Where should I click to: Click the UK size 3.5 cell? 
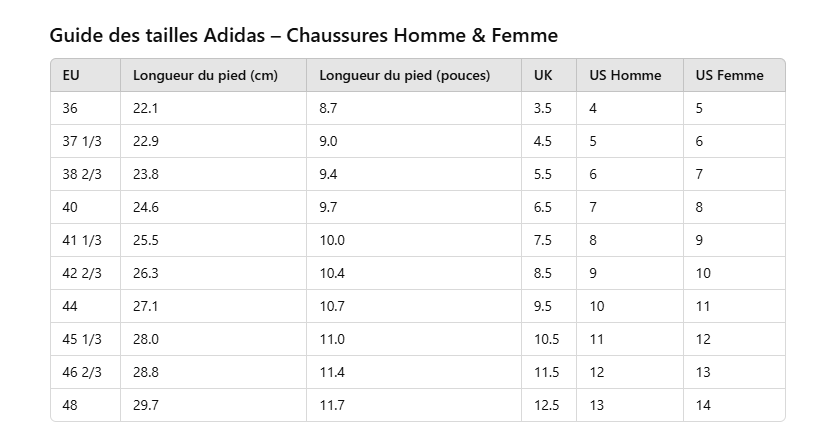[x=543, y=108]
